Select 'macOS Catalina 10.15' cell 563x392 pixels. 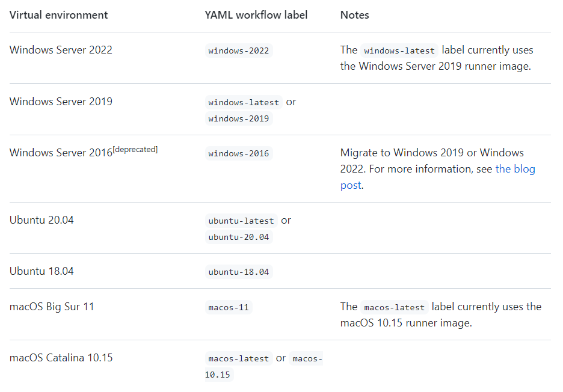[61, 358]
